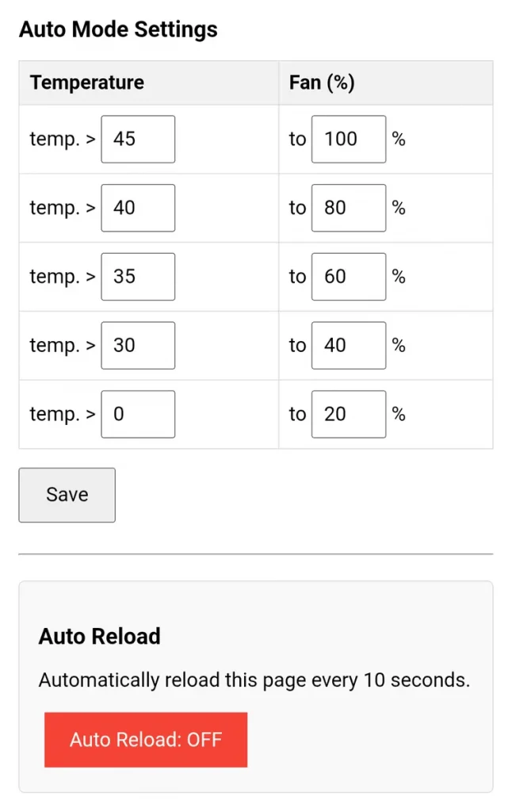The width and height of the screenshot is (512, 812).
Task: Focus the fan percent field showing 40
Action: click(x=348, y=346)
